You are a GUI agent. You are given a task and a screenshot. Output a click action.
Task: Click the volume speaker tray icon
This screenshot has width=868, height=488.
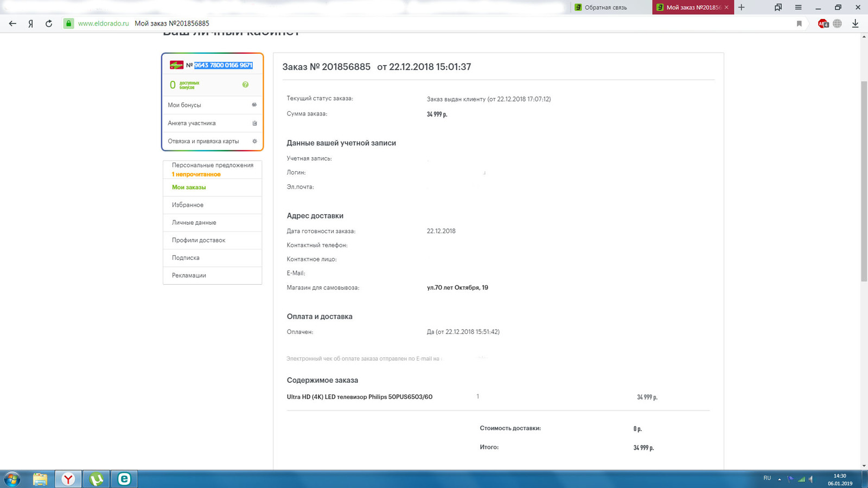811,479
